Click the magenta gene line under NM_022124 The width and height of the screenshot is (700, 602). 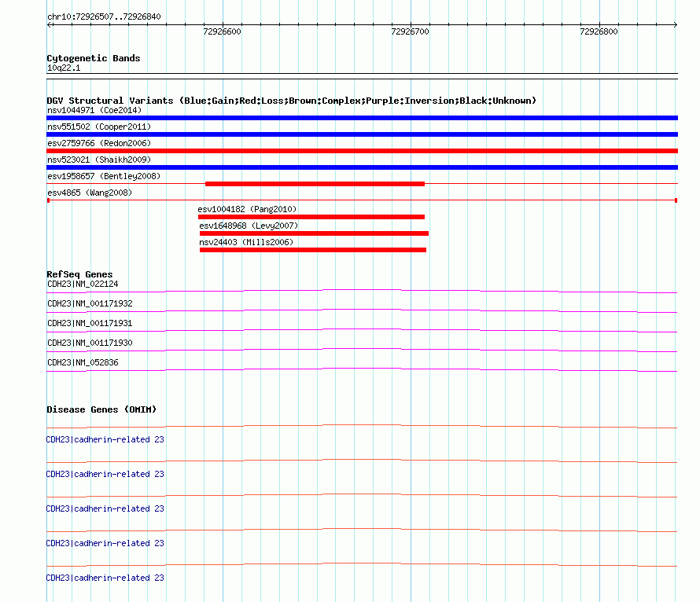click(362, 292)
